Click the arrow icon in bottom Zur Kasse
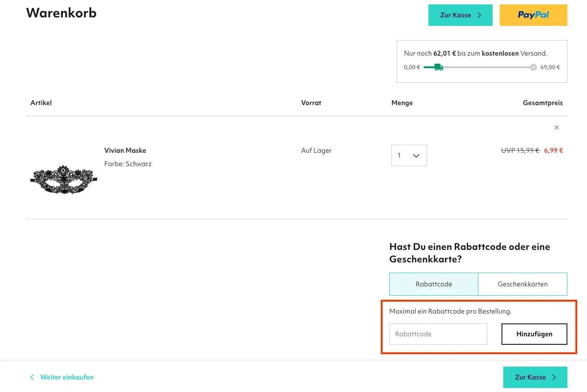This screenshot has height=392, width=587. click(x=554, y=377)
